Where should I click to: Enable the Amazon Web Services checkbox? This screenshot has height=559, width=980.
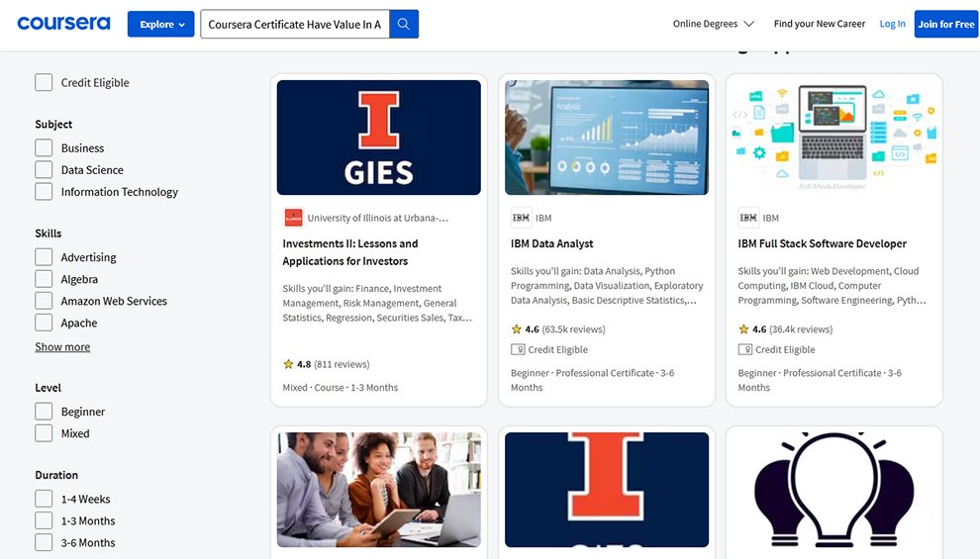44,301
